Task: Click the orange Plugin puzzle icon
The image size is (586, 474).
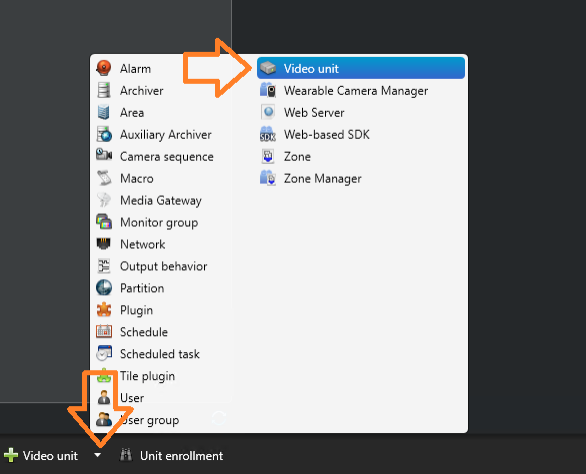Action: pos(104,310)
